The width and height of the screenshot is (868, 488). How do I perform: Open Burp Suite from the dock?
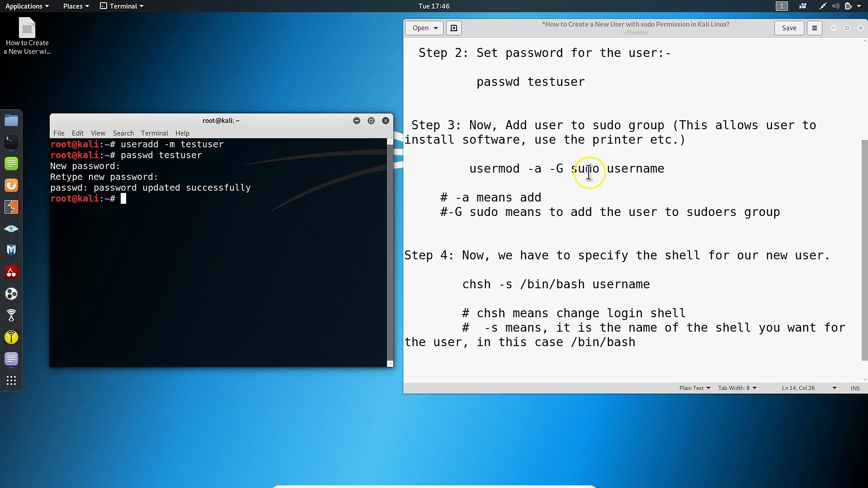(x=11, y=207)
